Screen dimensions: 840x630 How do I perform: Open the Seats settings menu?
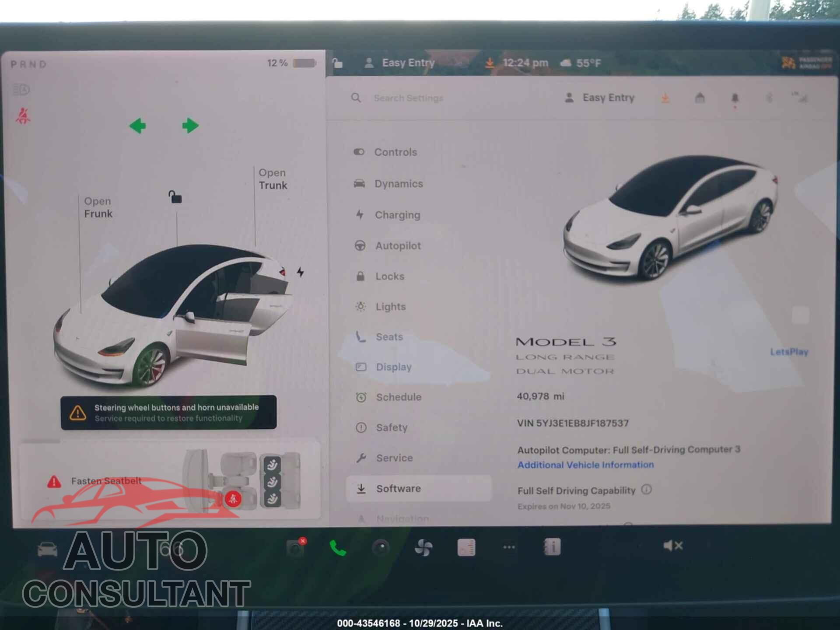[x=379, y=337]
